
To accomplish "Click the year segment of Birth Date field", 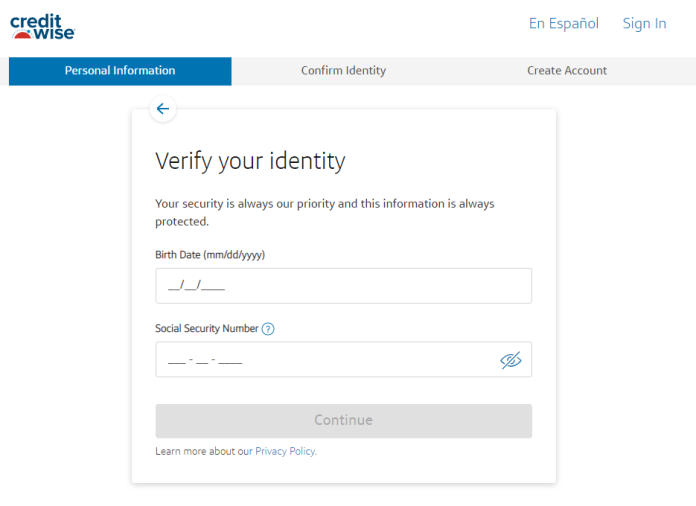I will tap(213, 286).
